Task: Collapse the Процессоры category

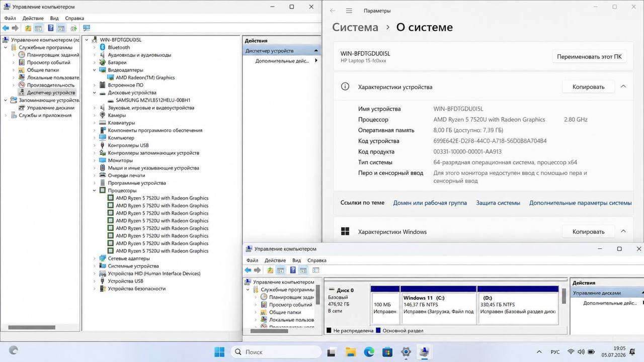Action: click(95, 191)
